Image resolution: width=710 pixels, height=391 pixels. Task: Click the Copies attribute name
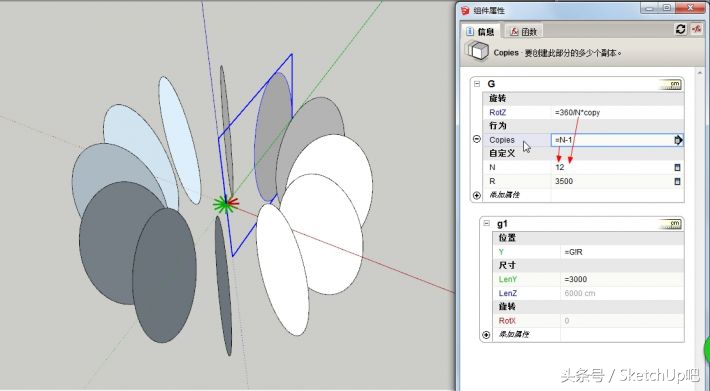click(502, 140)
